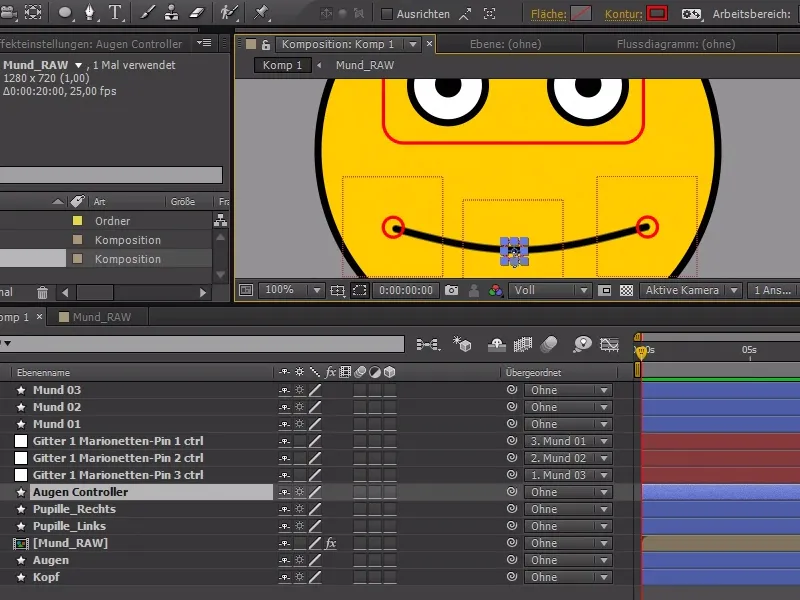Open parent dropdown for Mund 03 layer
Screen dimensions: 800x600
point(568,390)
